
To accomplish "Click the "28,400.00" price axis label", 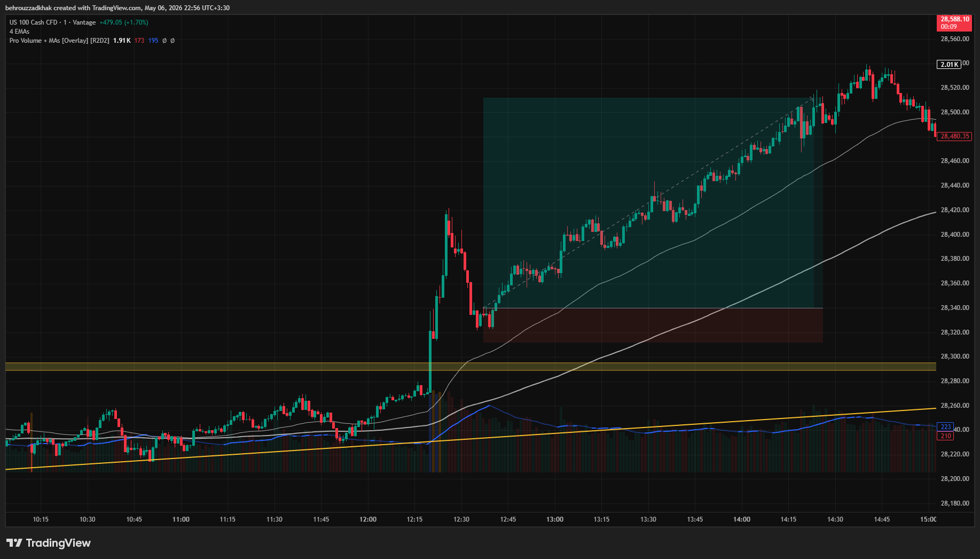I will 955,235.
